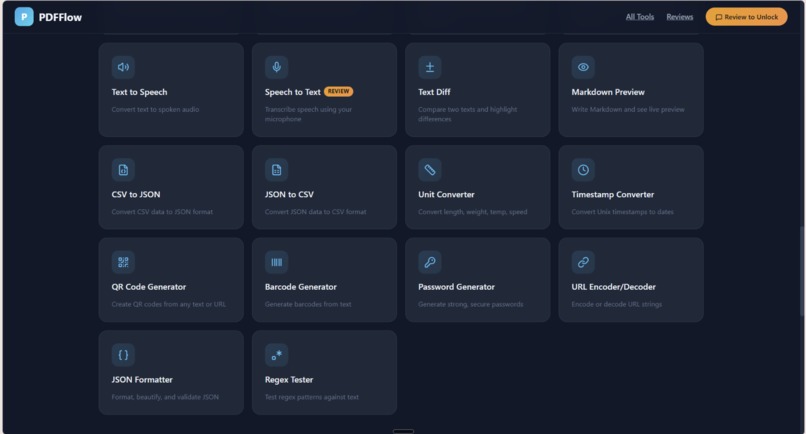Open the Regex Tester title
806x434 pixels.
pos(289,379)
